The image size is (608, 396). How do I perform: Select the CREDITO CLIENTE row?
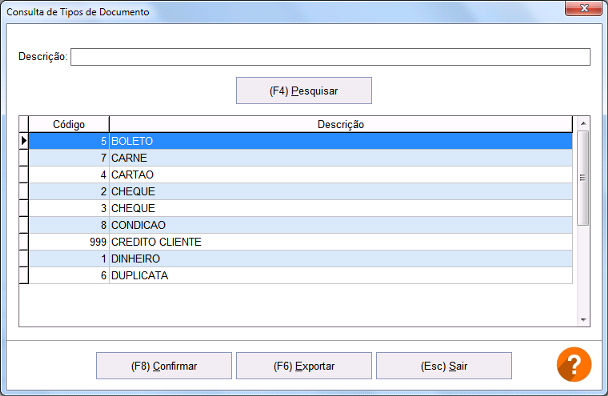301,242
